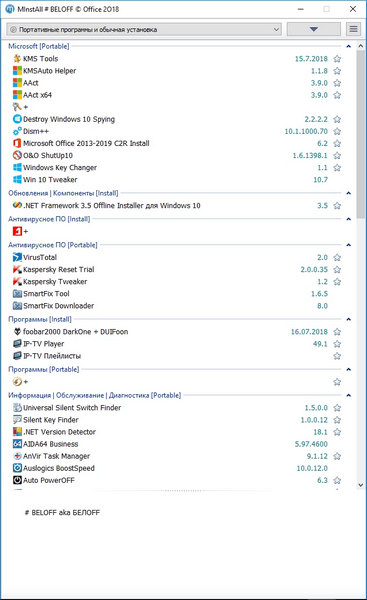Screen dimensions: 367x600
Task: Click the VirusTotal icon
Action: pos(17,257)
